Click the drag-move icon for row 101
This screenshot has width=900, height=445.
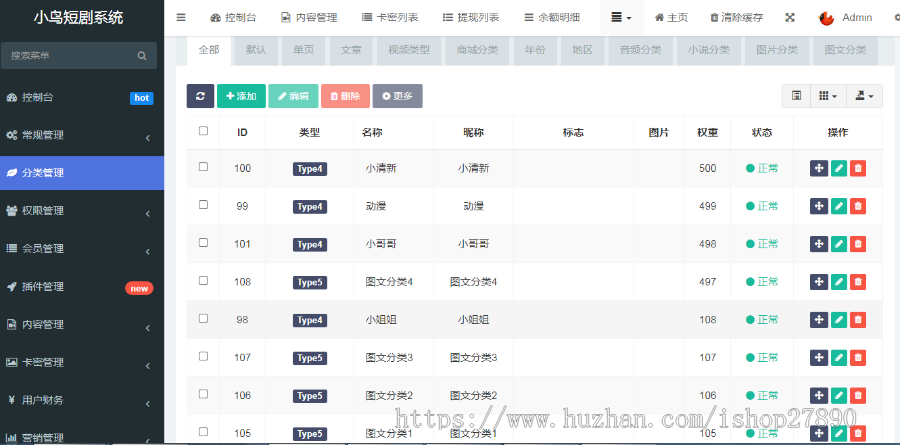[x=818, y=244]
